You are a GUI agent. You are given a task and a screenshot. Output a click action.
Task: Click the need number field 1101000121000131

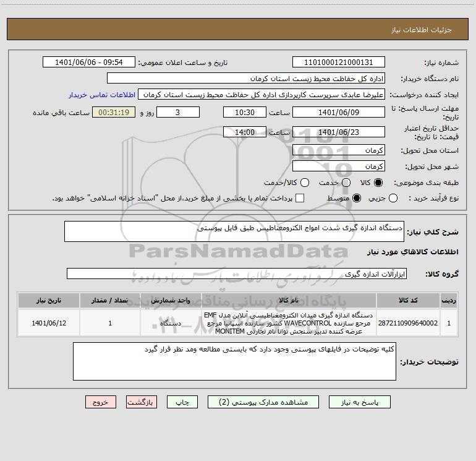[x=339, y=62]
